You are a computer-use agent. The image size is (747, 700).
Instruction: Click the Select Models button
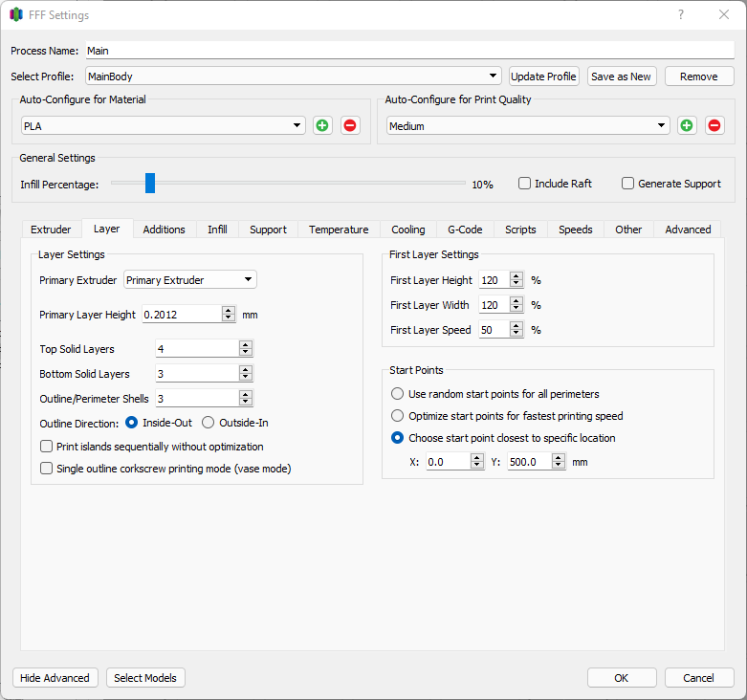tap(145, 678)
